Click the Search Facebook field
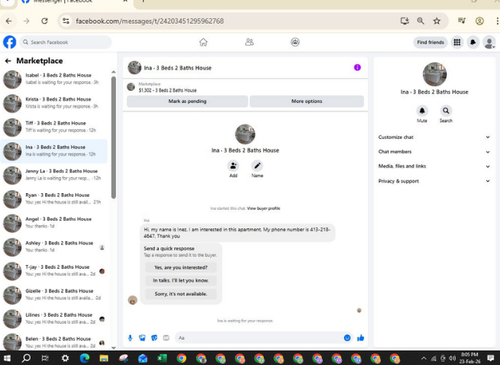 click(x=66, y=42)
